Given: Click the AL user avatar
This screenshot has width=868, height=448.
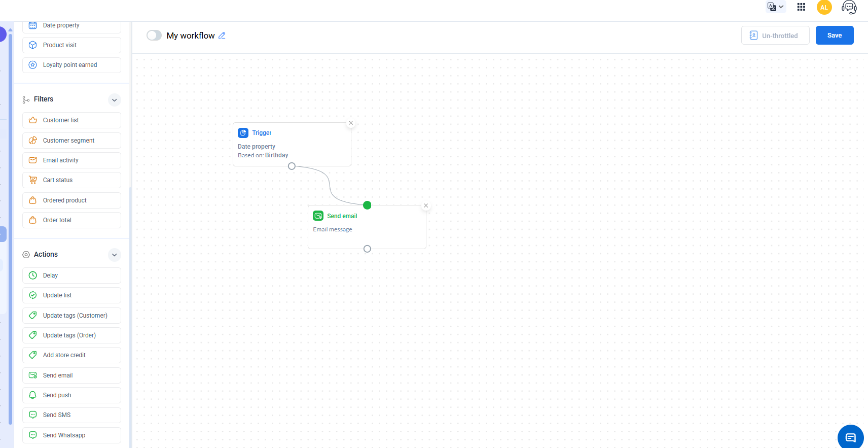Looking at the screenshot, I should pyautogui.click(x=824, y=7).
